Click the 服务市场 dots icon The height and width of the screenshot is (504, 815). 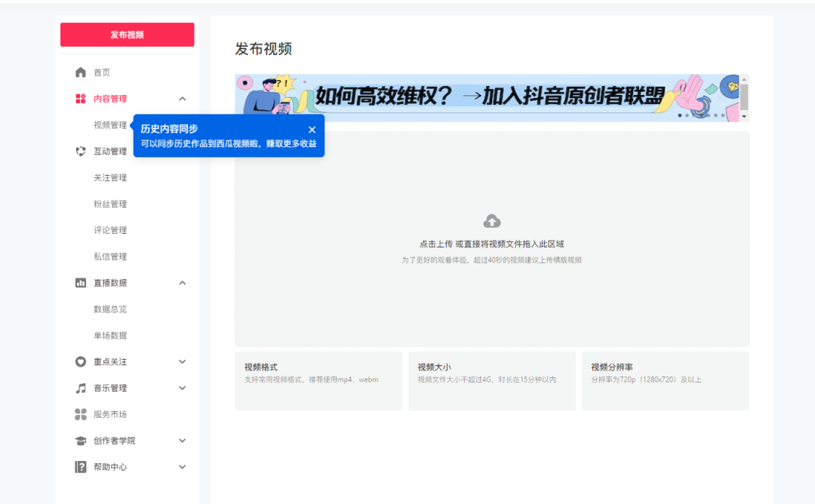81,413
